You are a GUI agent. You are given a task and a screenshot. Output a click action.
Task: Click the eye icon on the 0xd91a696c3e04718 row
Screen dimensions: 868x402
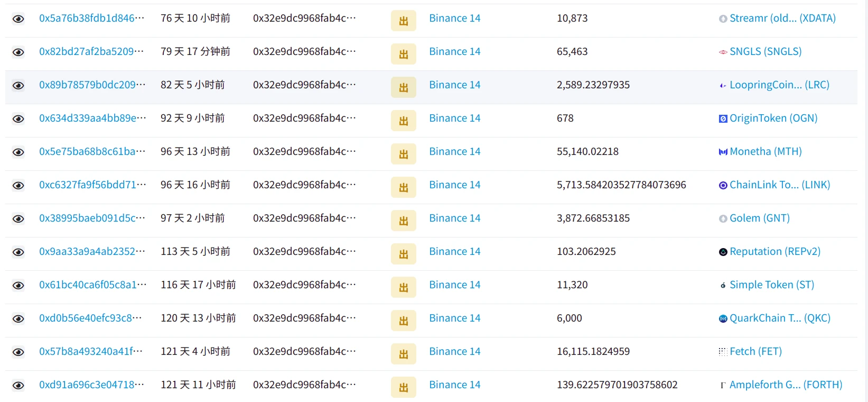click(x=18, y=386)
